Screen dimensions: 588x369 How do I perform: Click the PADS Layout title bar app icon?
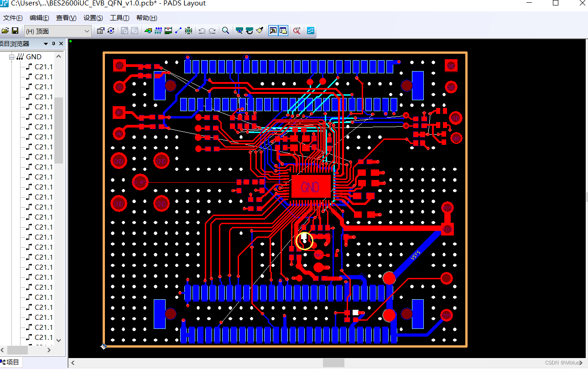click(4, 3)
